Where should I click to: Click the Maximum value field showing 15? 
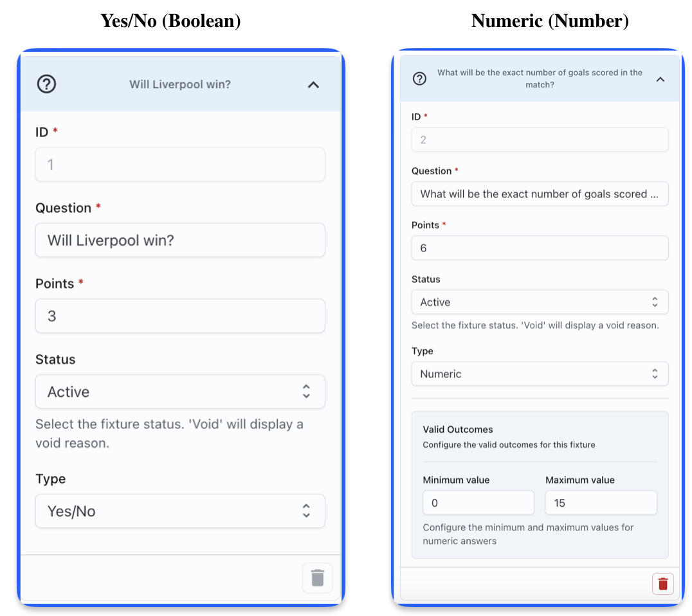601,503
